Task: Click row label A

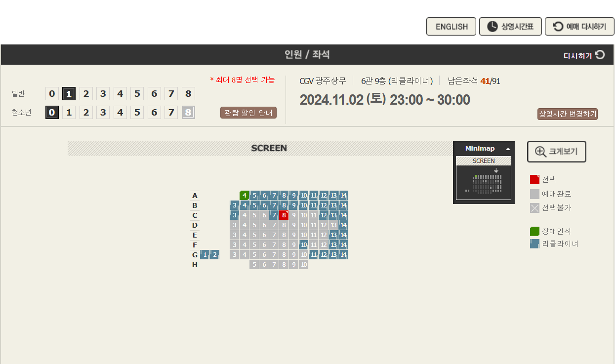Action: 195,196
